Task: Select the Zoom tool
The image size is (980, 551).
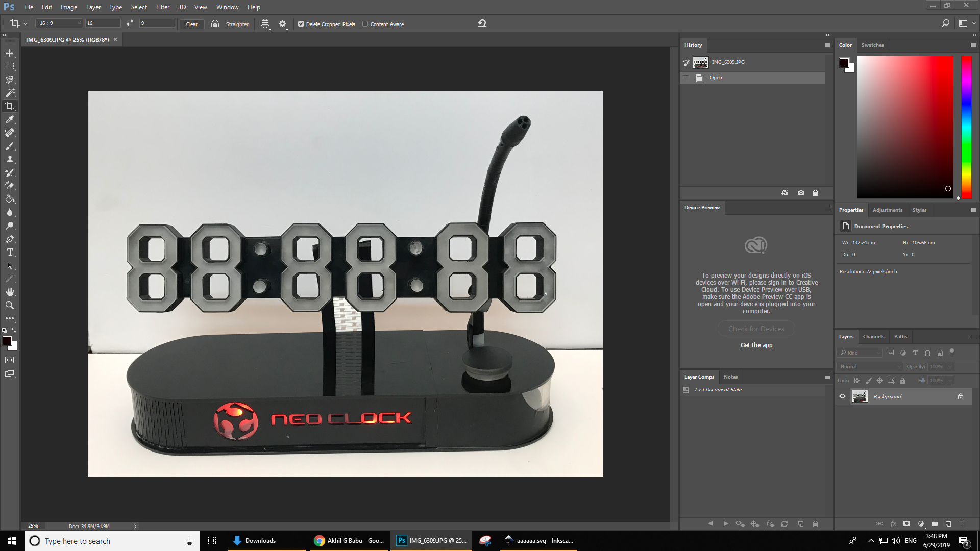Action: [10, 305]
